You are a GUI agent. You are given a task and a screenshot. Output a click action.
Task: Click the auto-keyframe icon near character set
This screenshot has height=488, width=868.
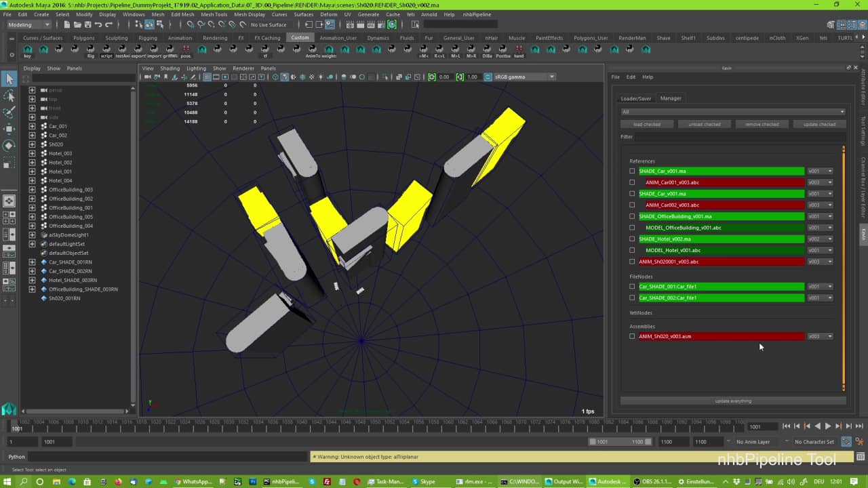click(x=846, y=441)
